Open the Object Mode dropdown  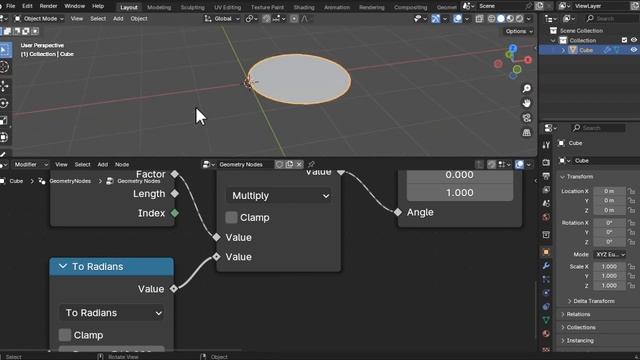click(39, 19)
